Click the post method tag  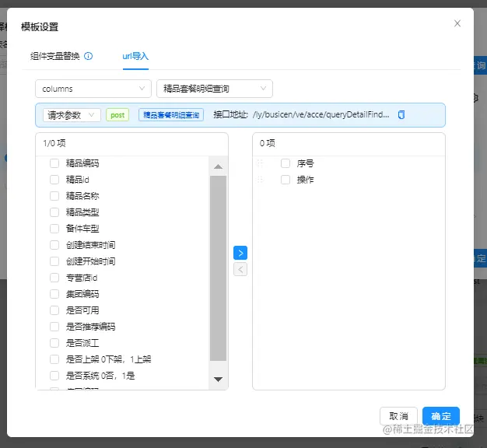(117, 115)
